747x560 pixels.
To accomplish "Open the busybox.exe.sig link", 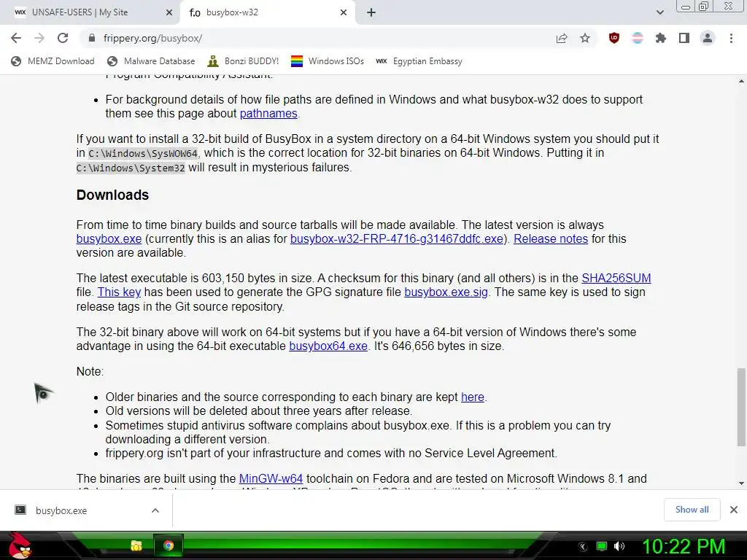I will (x=446, y=292).
